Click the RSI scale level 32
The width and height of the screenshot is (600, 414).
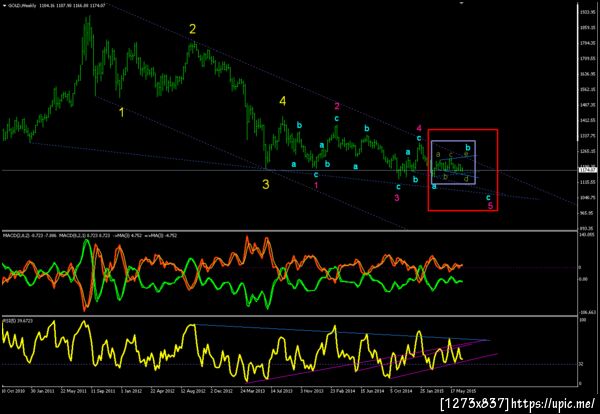(x=581, y=364)
